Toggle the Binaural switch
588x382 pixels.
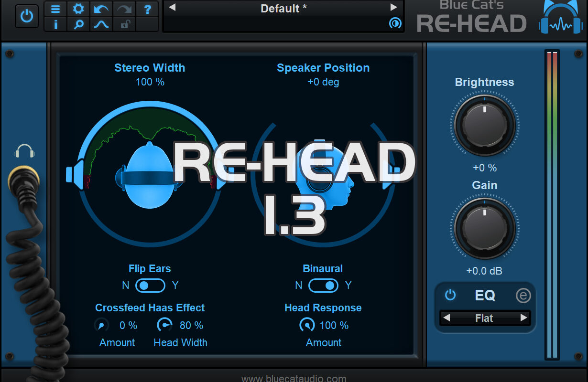point(323,286)
